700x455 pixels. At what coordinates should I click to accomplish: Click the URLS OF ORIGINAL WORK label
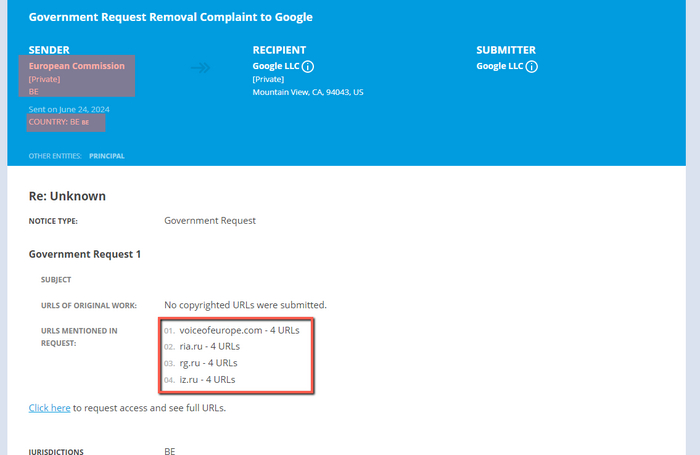coord(89,305)
